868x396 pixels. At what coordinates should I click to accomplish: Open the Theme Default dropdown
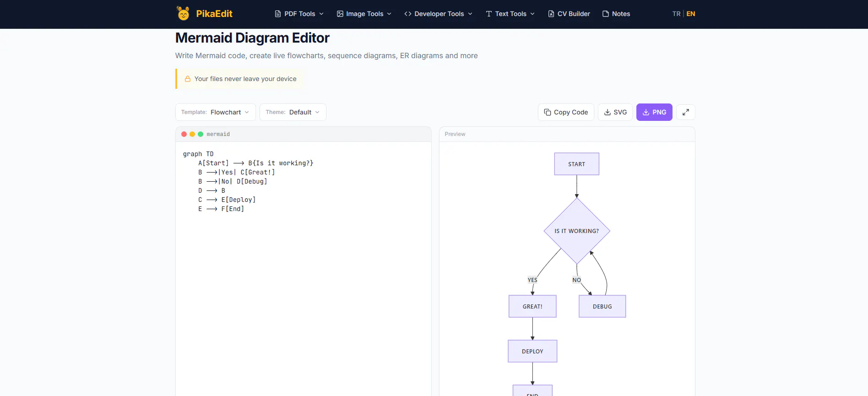click(x=293, y=112)
